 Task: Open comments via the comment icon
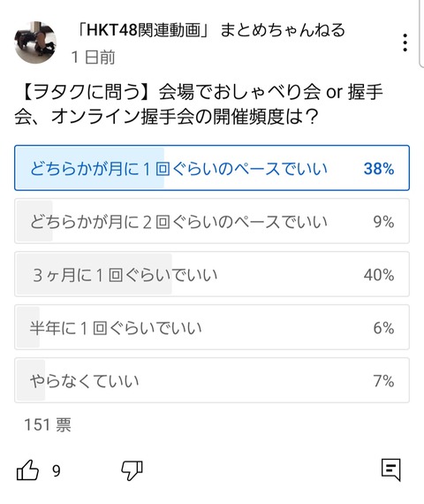[x=391, y=470]
